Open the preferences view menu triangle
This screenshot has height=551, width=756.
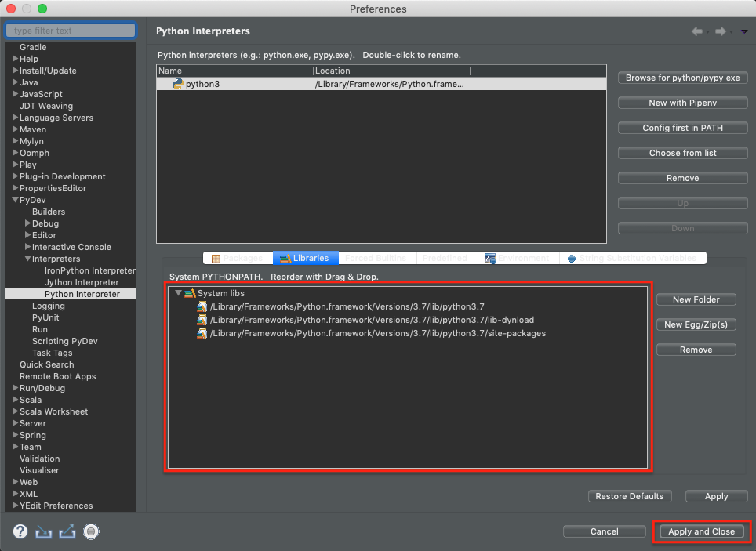pyautogui.click(x=744, y=31)
